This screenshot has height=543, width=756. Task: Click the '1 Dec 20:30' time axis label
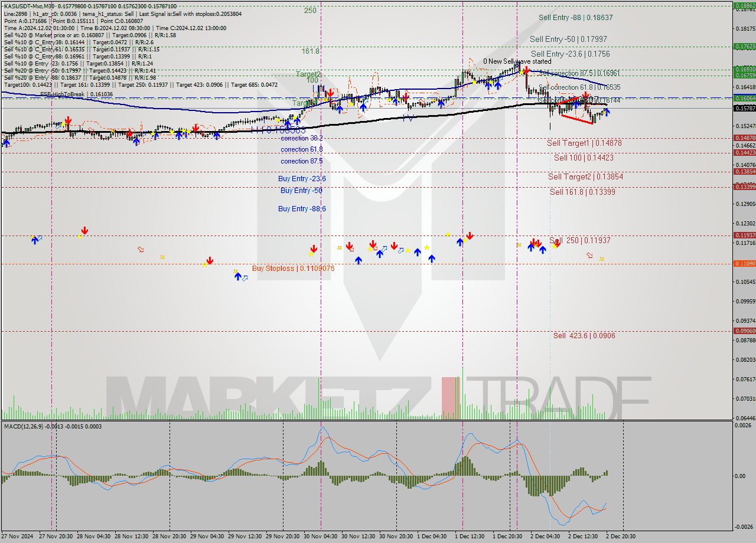(507, 537)
